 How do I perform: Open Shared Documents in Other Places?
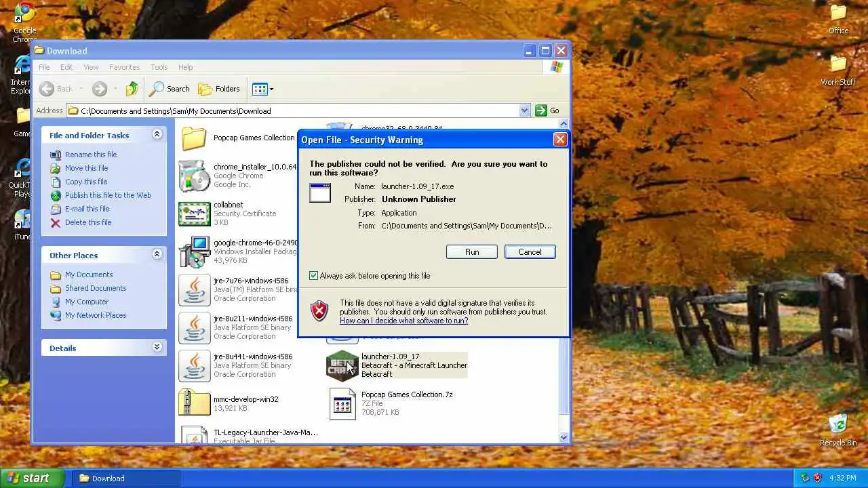pos(96,288)
